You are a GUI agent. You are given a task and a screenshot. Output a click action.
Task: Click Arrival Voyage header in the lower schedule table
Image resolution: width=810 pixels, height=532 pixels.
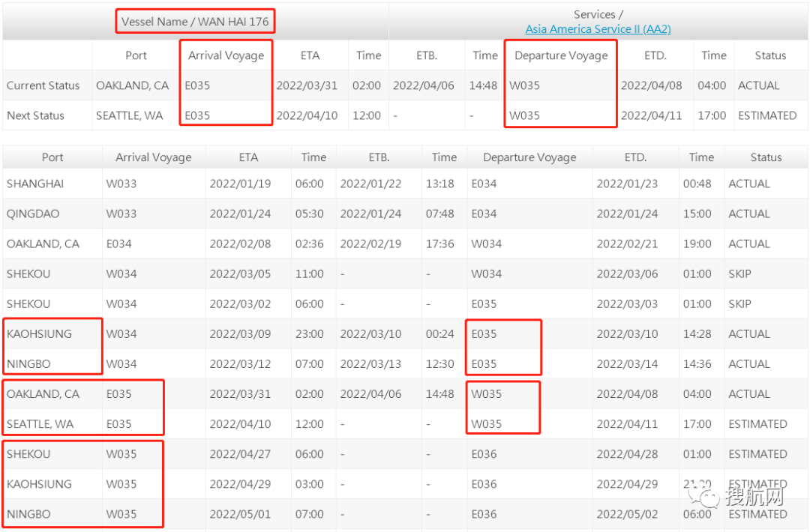tap(153, 157)
